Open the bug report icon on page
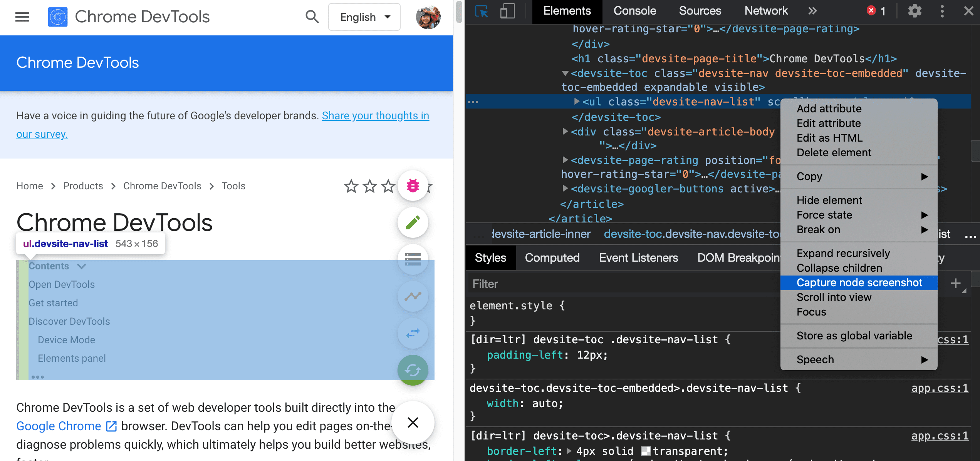980x461 pixels. tap(413, 185)
